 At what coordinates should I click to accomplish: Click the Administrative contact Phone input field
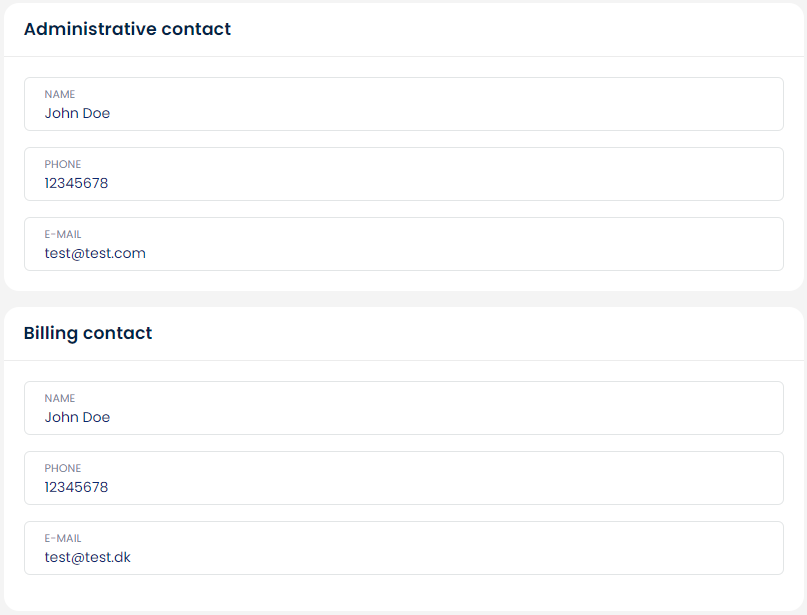pos(403,174)
